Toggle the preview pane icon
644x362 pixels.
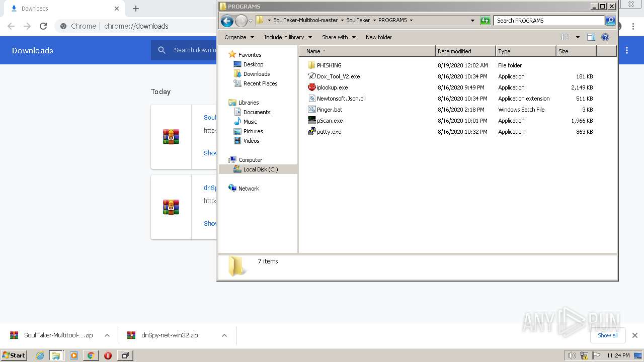[x=591, y=37]
